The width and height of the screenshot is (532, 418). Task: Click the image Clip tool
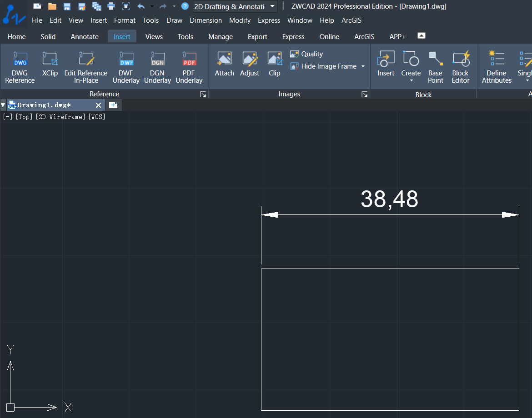[275, 65]
